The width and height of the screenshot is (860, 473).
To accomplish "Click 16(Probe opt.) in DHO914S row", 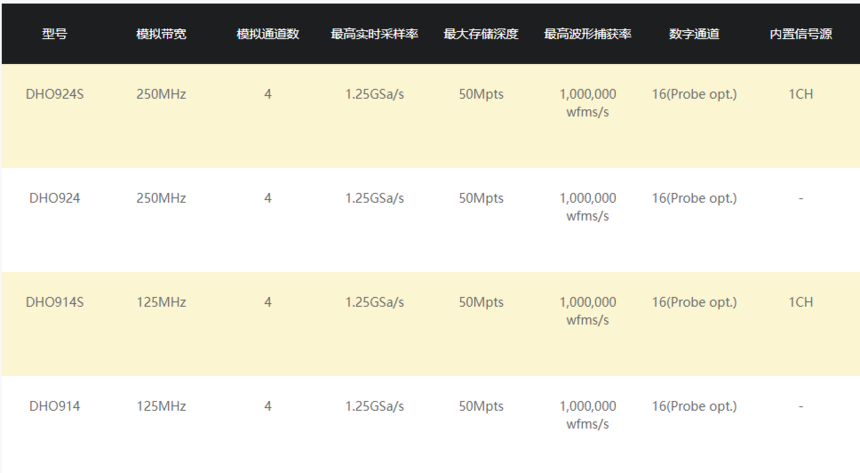I will pyautogui.click(x=694, y=302).
